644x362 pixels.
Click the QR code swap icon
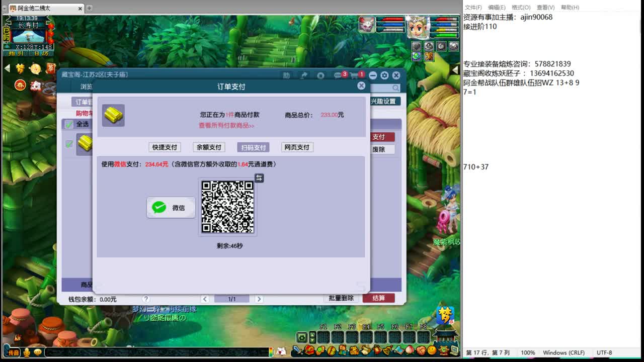259,178
